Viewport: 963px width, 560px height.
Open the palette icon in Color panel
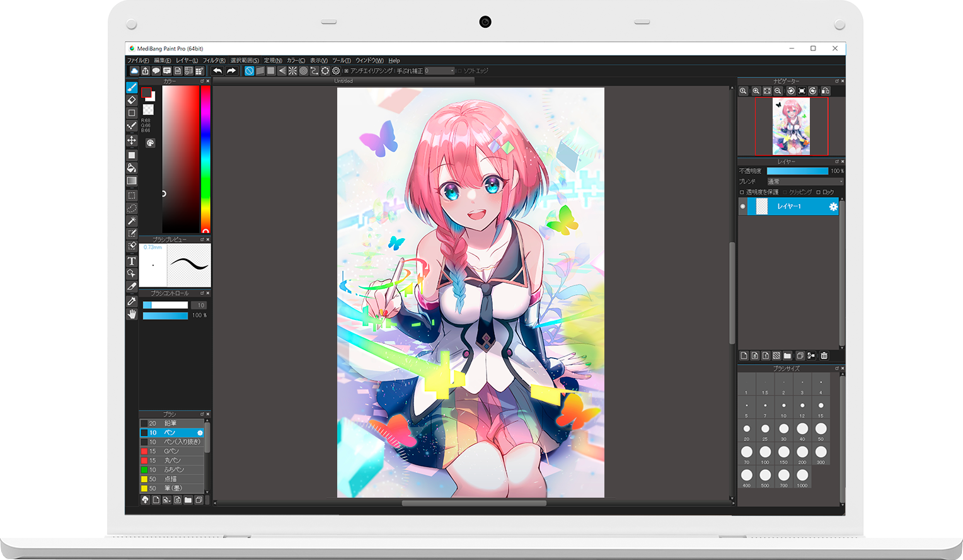tap(150, 143)
